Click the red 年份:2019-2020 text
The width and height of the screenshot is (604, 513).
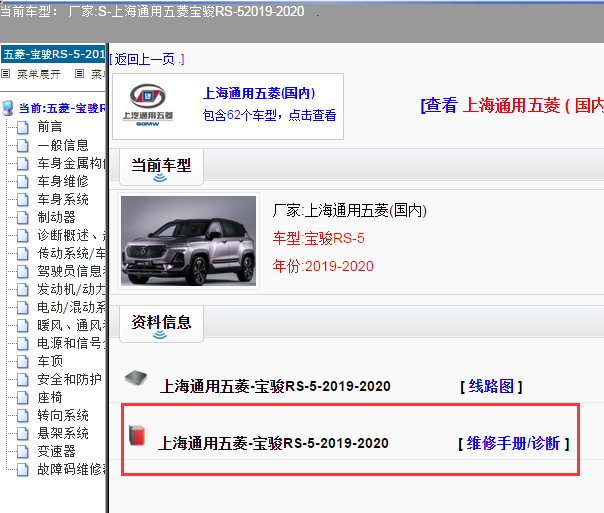[x=323, y=266]
